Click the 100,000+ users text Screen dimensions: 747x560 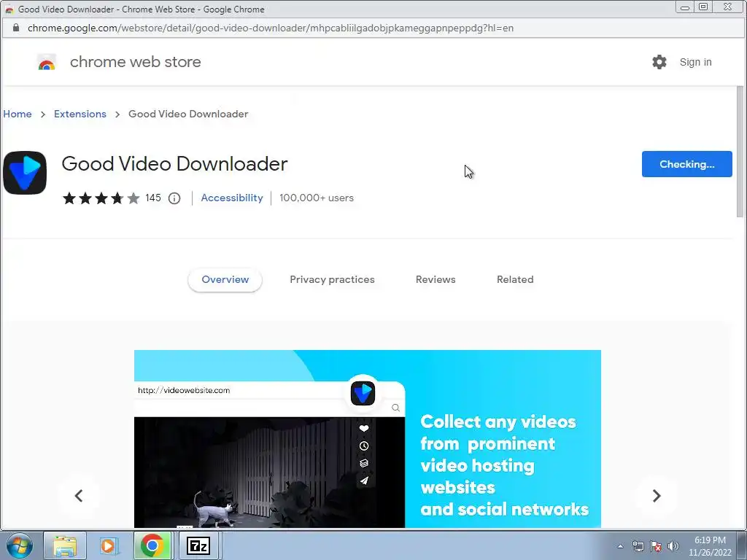pos(317,198)
